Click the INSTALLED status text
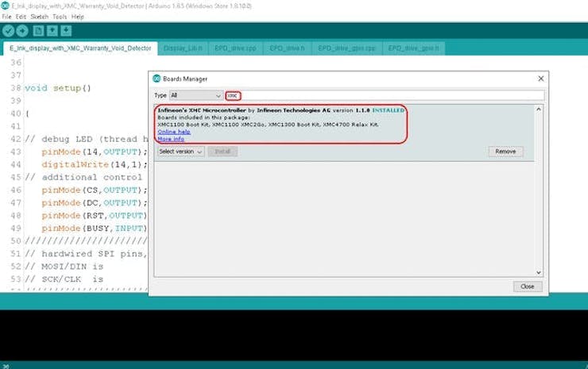The image size is (588, 369). pyautogui.click(x=388, y=110)
